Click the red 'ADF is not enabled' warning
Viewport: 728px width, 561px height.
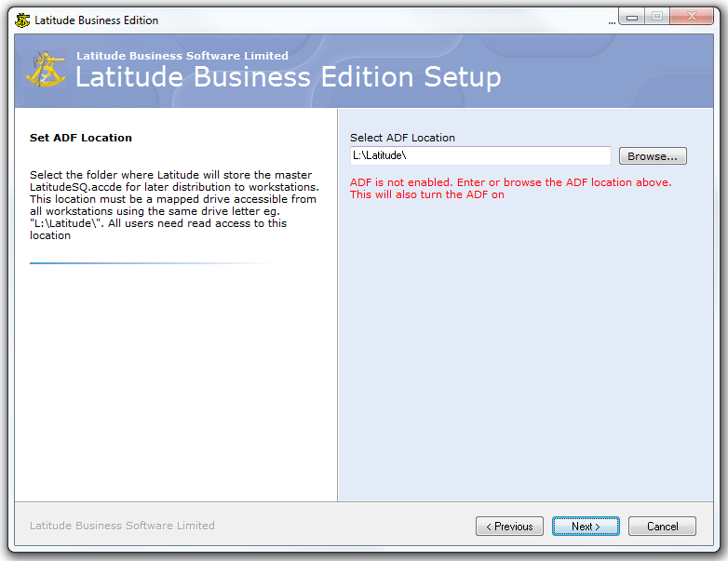point(510,182)
